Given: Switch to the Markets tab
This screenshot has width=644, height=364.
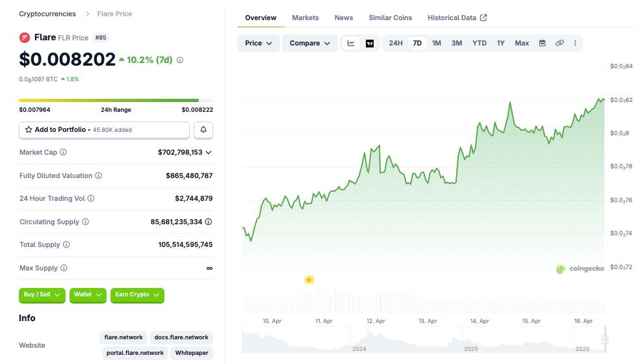Looking at the screenshot, I should (305, 18).
